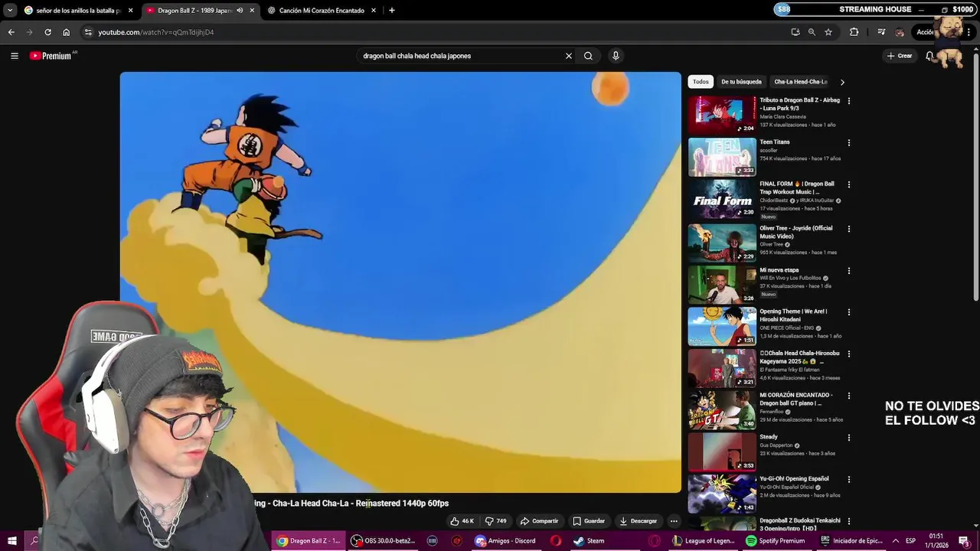Mute the Dragon Ball Z tab audio icon
Screen dimensions: 980x551
pos(240,11)
